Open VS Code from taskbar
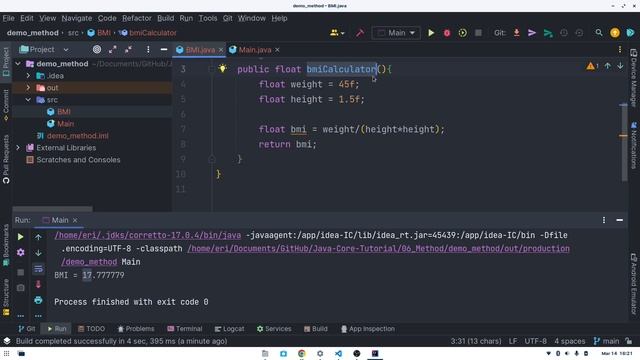 pos(338,353)
